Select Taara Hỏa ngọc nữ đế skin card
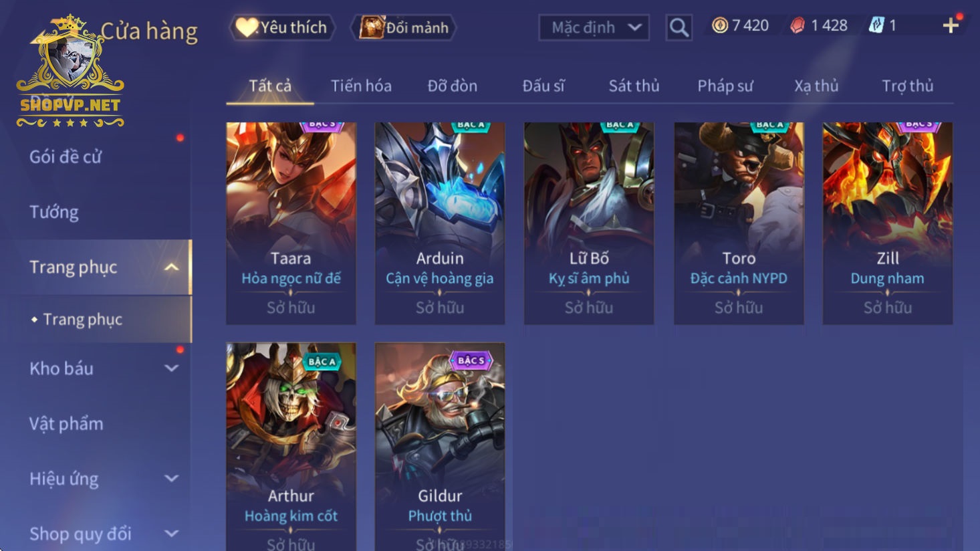This screenshot has width=980, height=551. pos(291,223)
